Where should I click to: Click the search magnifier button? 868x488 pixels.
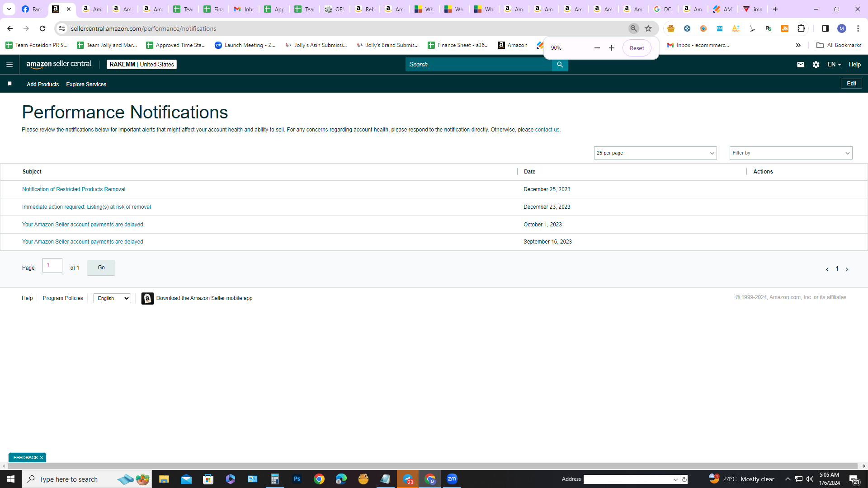pos(560,65)
